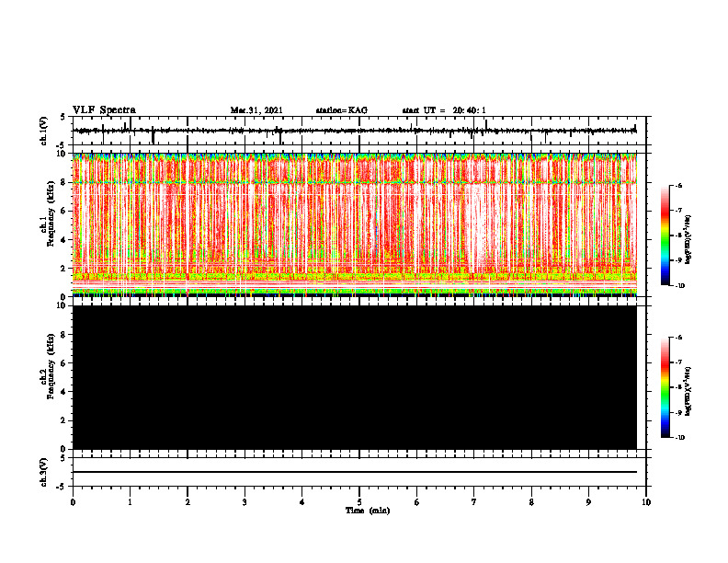Image resolution: width=728 pixels, height=563 pixels.
Task: Select the date text "Mar.31, 2021"
Action: (x=256, y=110)
